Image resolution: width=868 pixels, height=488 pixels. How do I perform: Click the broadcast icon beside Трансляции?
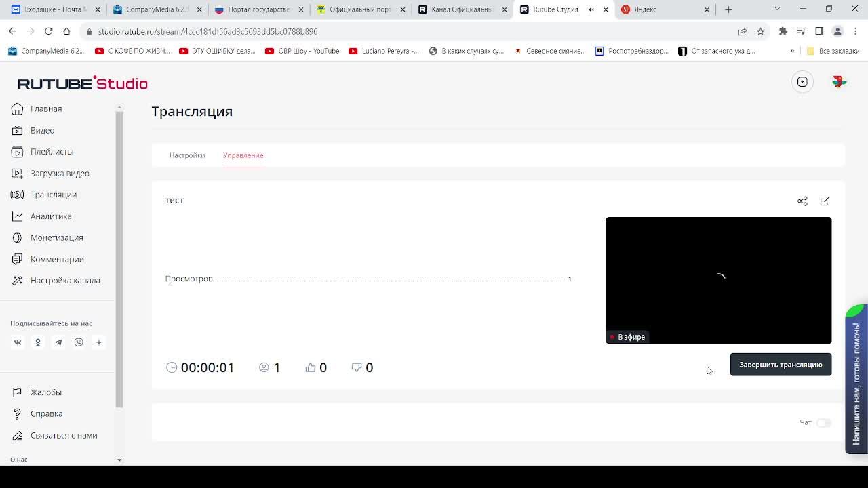17,195
